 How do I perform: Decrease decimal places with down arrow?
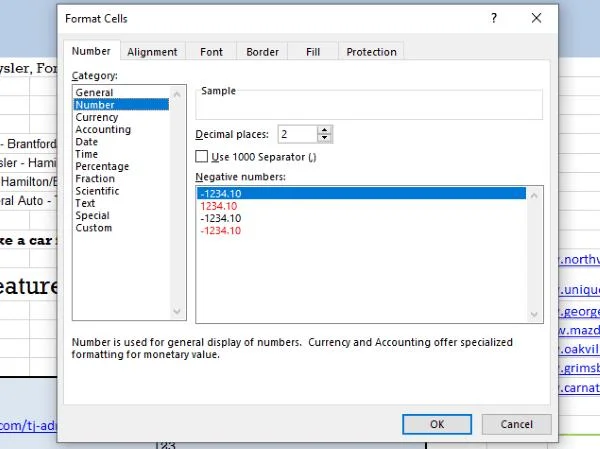click(325, 138)
